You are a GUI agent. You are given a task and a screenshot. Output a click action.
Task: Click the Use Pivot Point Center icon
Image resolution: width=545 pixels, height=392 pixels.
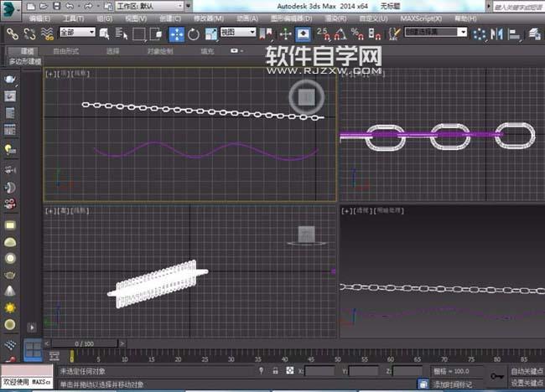267,34
